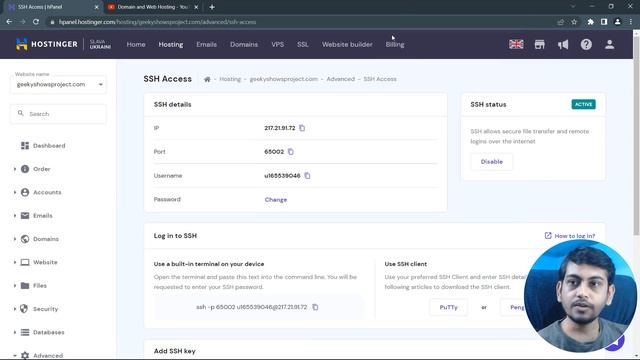Click Change password link
The height and width of the screenshot is (360, 640).
click(276, 200)
